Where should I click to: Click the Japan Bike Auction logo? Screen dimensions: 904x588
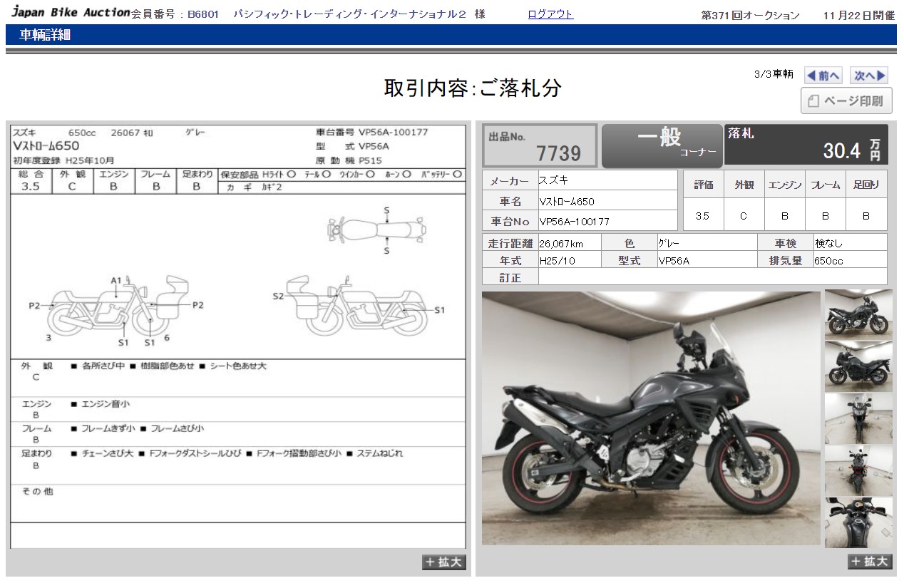coord(71,13)
